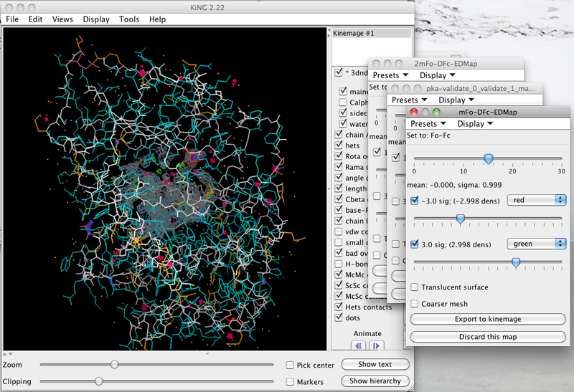Click the red close button on mFo-DFc-EDMap window
The height and width of the screenshot is (392, 574).
pyautogui.click(x=413, y=112)
